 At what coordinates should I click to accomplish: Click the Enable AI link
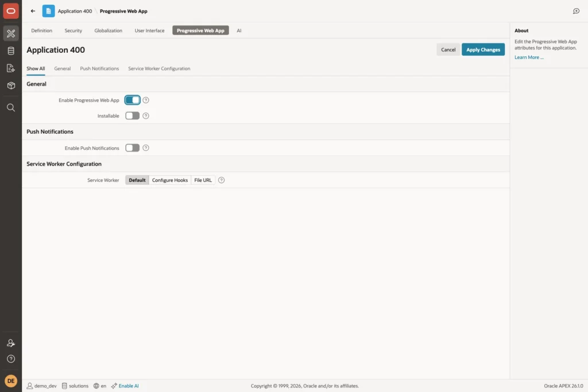click(x=129, y=386)
